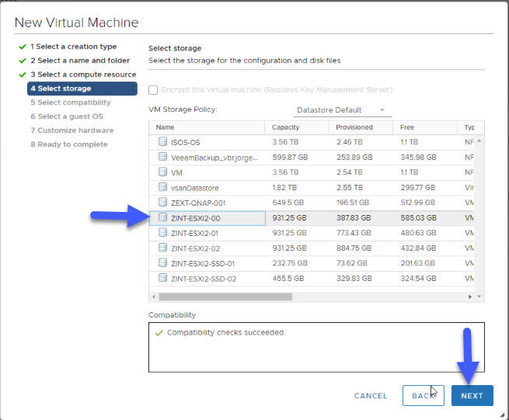Click step 6 Select a guest OS
The image size is (509, 420).
67,116
